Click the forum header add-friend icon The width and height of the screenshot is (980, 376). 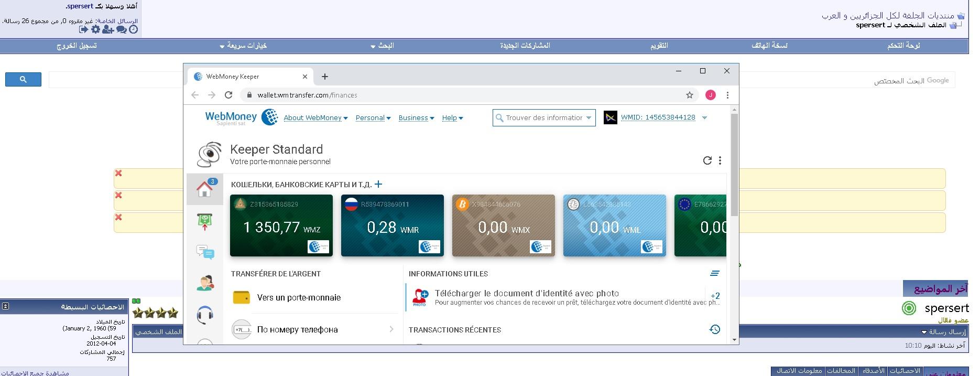pyautogui.click(x=108, y=29)
